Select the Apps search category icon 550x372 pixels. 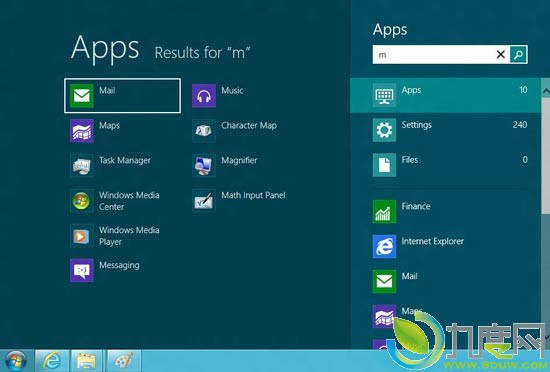pos(384,95)
